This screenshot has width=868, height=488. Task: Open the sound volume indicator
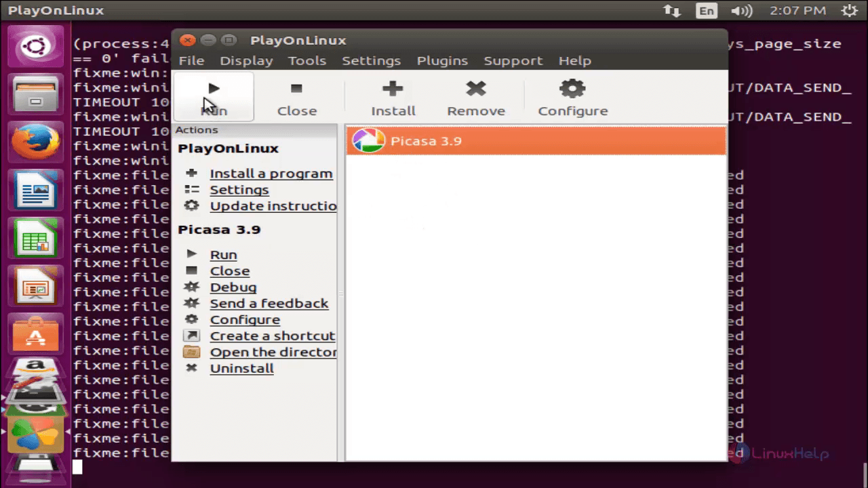(743, 11)
